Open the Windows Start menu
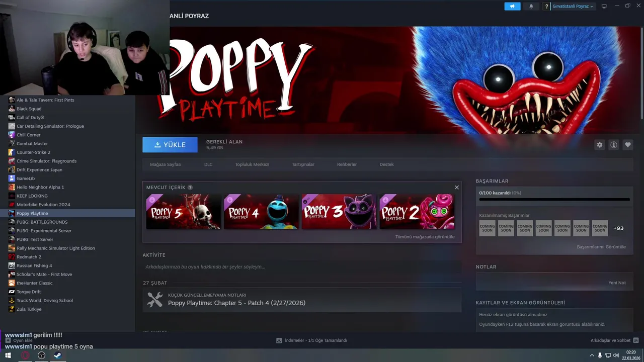Image resolution: width=644 pixels, height=362 pixels. [x=8, y=355]
